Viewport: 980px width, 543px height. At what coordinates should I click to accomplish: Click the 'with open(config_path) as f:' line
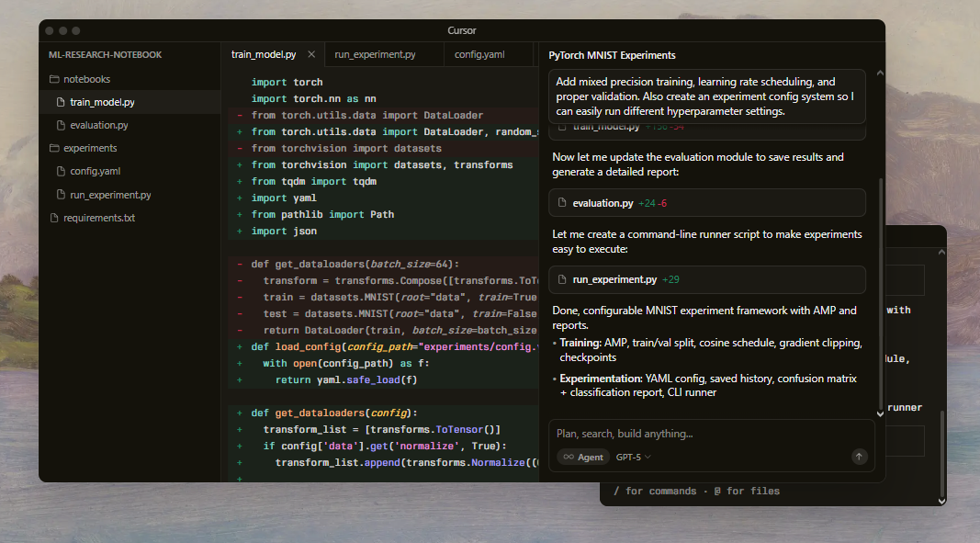[x=346, y=364]
